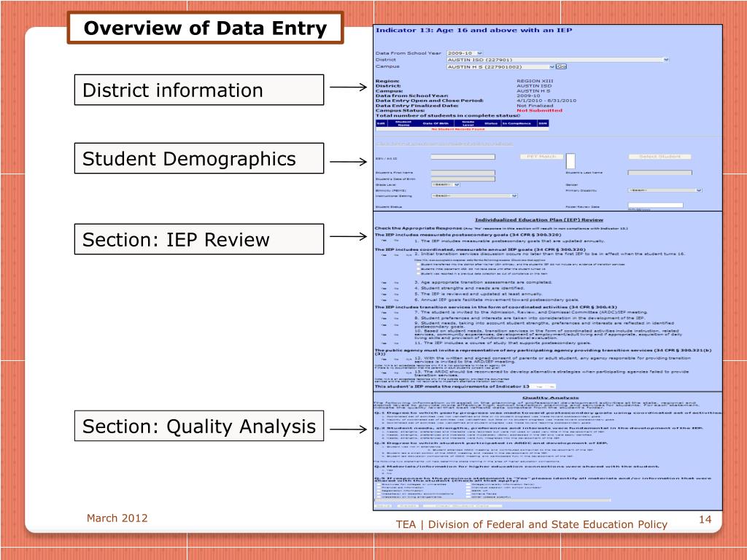Click the 'REGION XIII' value
The height and width of the screenshot is (560, 747).
pos(535,81)
